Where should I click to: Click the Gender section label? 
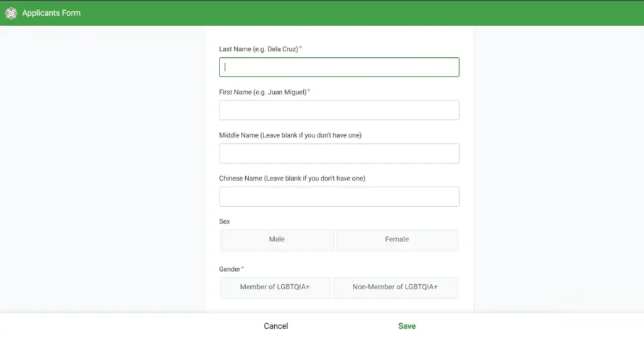230,269
